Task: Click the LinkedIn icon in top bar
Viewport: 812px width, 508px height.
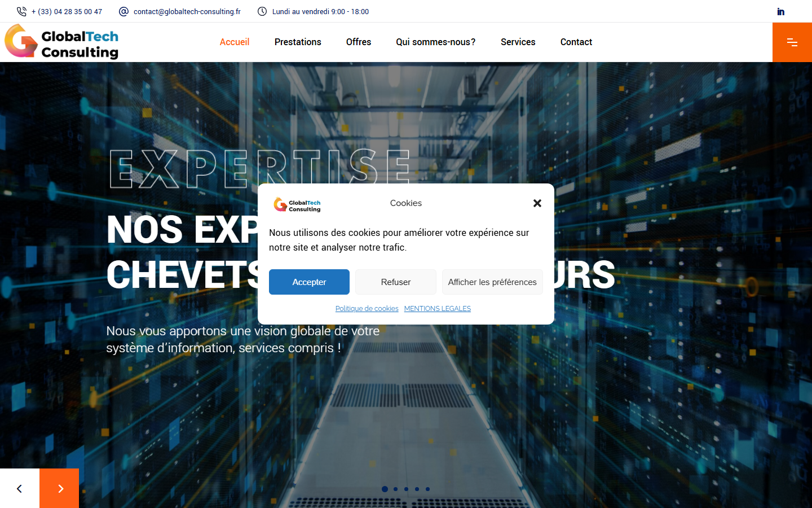Action: (x=780, y=11)
